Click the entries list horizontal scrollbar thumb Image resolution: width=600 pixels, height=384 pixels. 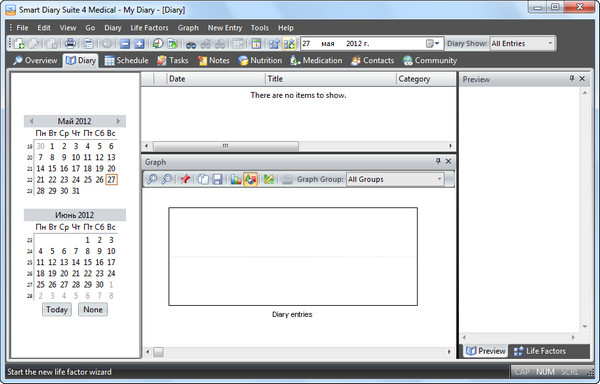pyautogui.click(x=226, y=146)
